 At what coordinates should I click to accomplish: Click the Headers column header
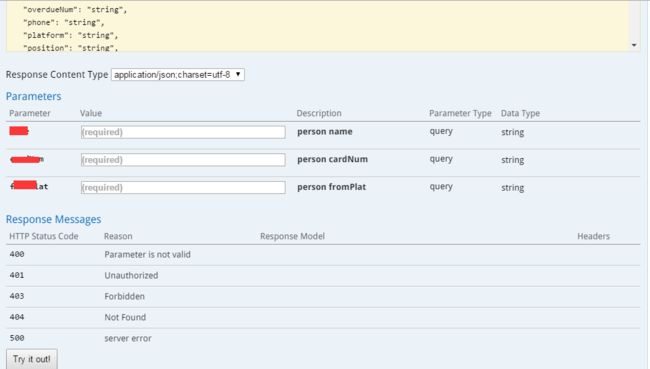coord(593,236)
